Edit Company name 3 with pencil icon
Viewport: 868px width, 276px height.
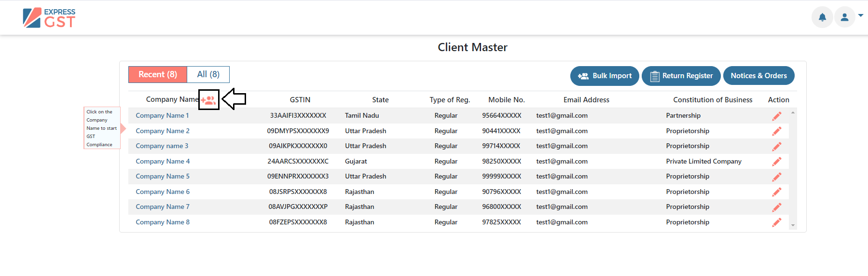pyautogui.click(x=777, y=146)
